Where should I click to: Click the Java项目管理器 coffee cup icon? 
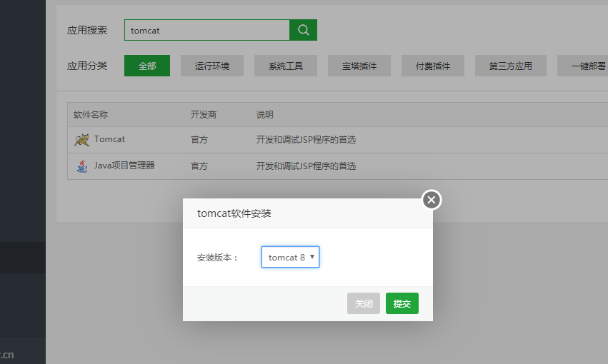click(82, 166)
